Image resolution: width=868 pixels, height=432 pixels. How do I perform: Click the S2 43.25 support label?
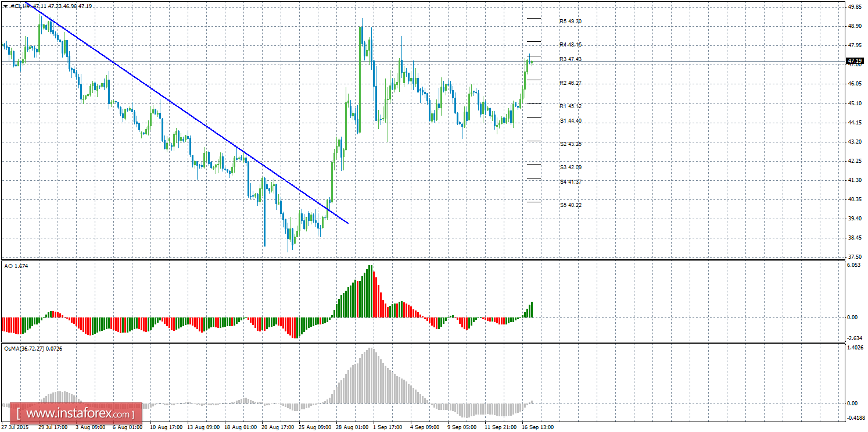(x=570, y=144)
